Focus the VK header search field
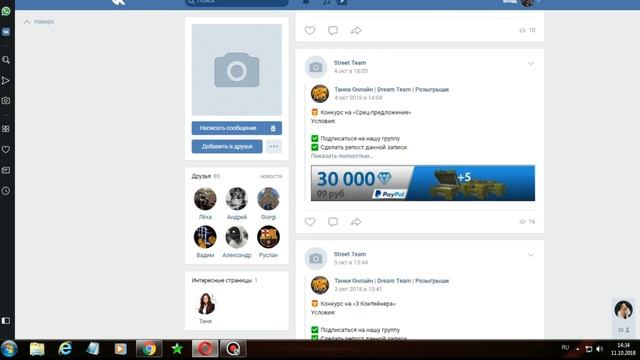Image resolution: width=640 pixels, height=360 pixels. pos(237,2)
